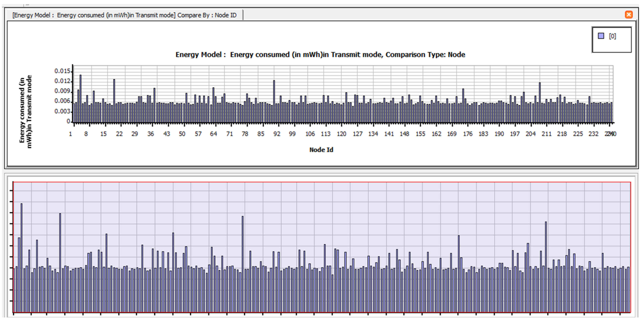The width and height of the screenshot is (644, 324).
Task: Select the Energy consumed in Transmit mode tab
Action: click(x=124, y=15)
